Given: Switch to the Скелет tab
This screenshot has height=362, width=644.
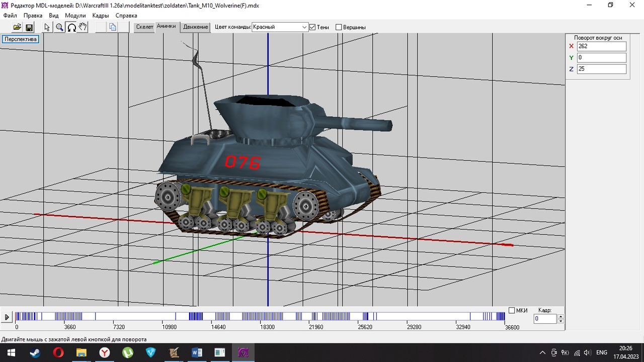Looking at the screenshot, I should (x=144, y=27).
